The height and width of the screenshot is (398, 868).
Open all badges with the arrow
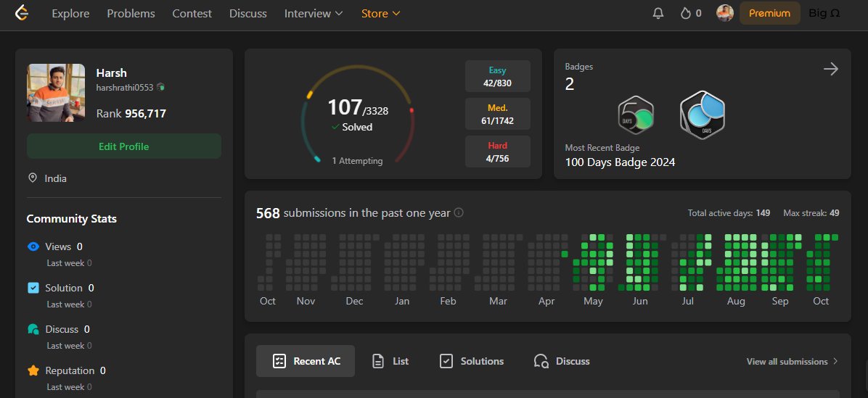pyautogui.click(x=830, y=69)
